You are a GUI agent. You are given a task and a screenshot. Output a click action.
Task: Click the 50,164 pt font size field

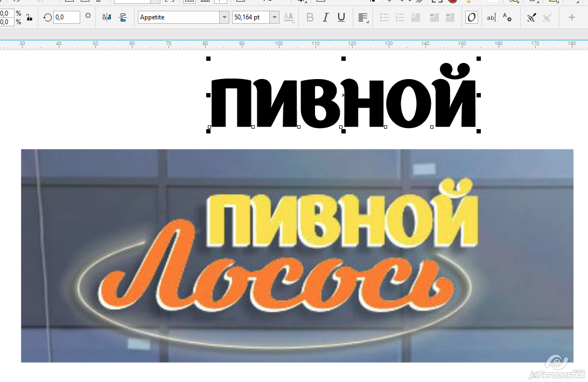coord(251,17)
